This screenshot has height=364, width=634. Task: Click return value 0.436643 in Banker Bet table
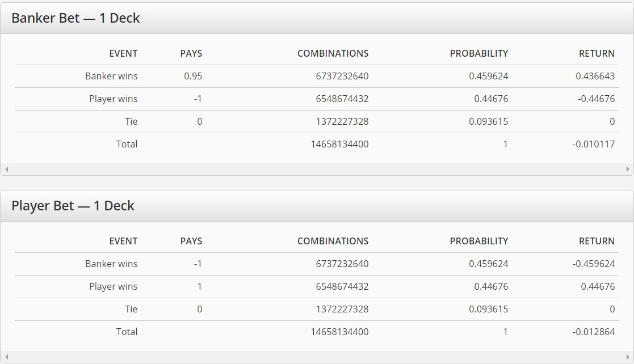pyautogui.click(x=595, y=76)
